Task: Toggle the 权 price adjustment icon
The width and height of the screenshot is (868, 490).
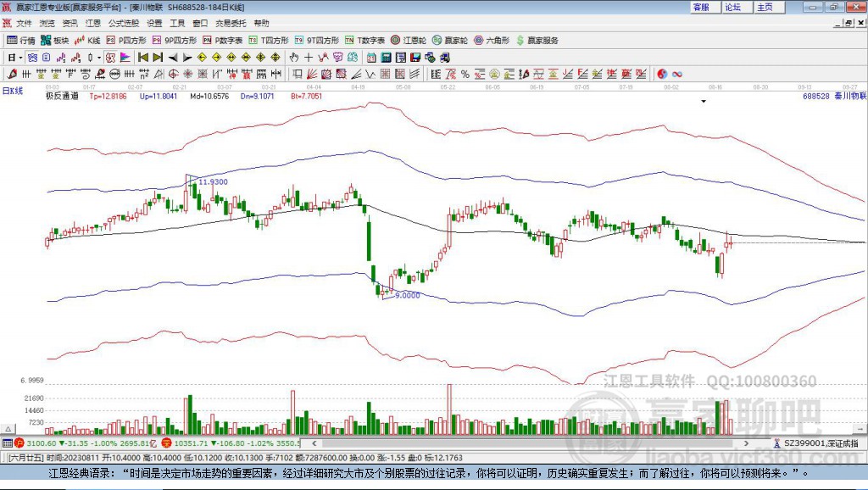Action: tap(110, 58)
